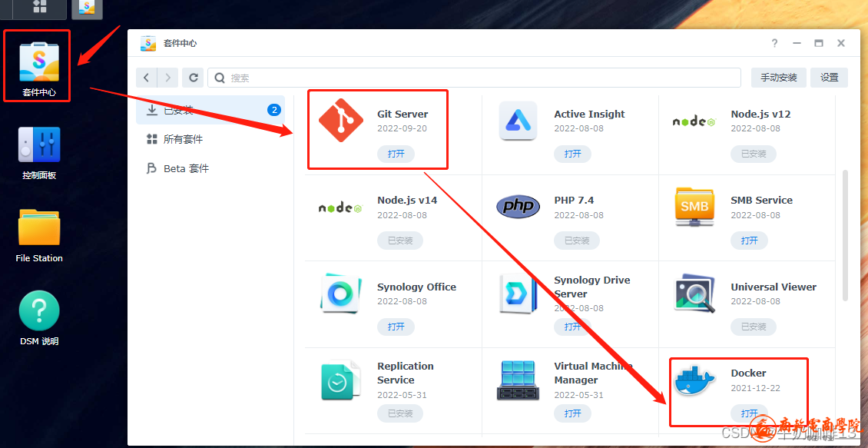Click the Node.js v12 package title
The image size is (868, 448).
(760, 114)
